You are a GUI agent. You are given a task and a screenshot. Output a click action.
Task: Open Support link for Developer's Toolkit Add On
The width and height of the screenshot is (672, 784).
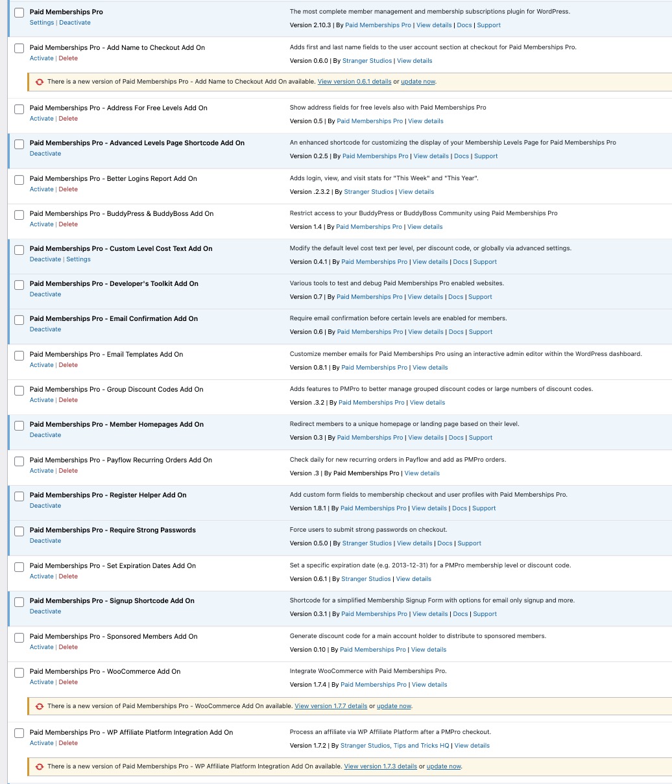point(481,297)
